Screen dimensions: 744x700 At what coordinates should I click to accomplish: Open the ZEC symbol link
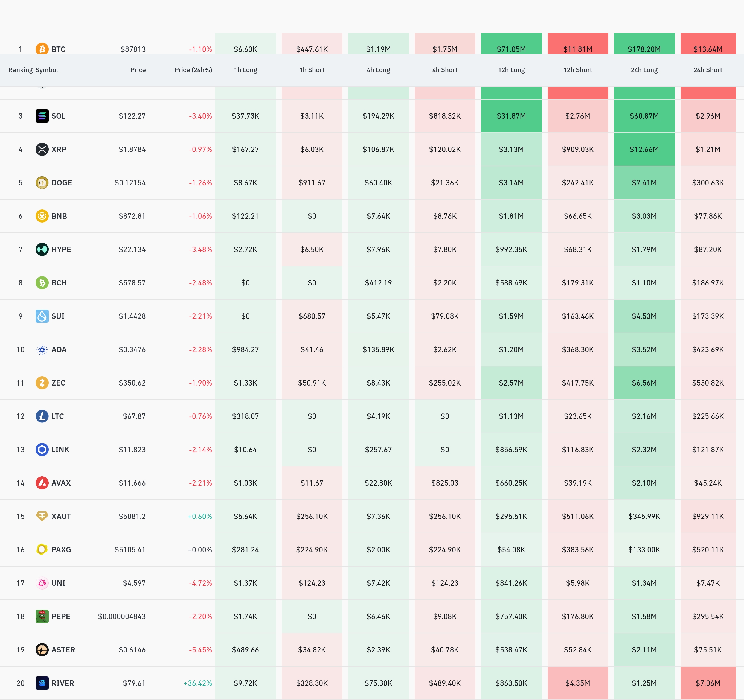(58, 383)
